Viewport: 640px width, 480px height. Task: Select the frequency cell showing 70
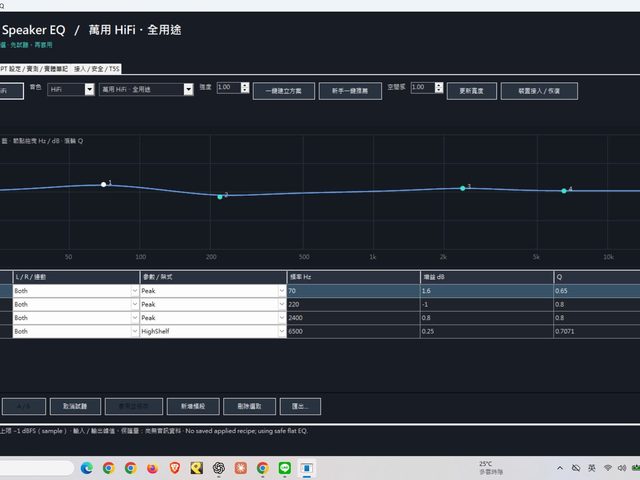coord(353,291)
